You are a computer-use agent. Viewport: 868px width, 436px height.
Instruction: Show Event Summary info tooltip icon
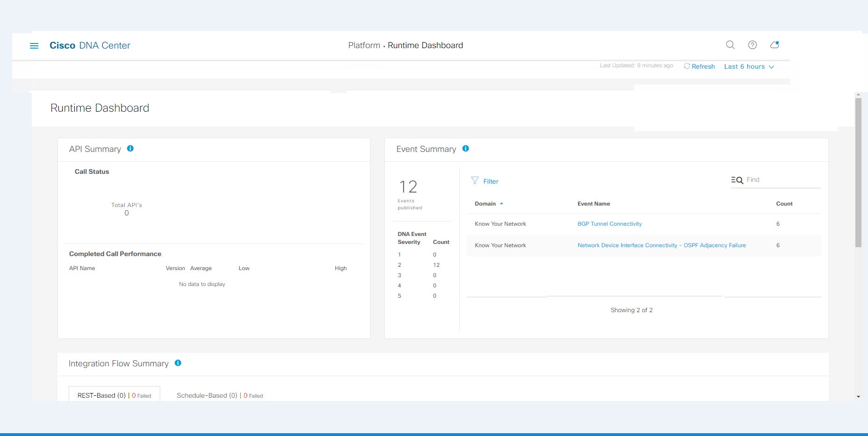pyautogui.click(x=466, y=149)
